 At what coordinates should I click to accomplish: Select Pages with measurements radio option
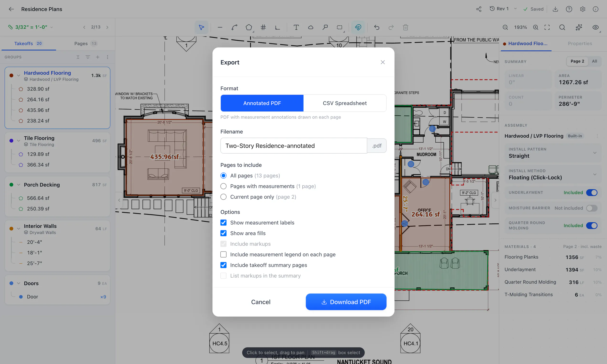click(223, 186)
